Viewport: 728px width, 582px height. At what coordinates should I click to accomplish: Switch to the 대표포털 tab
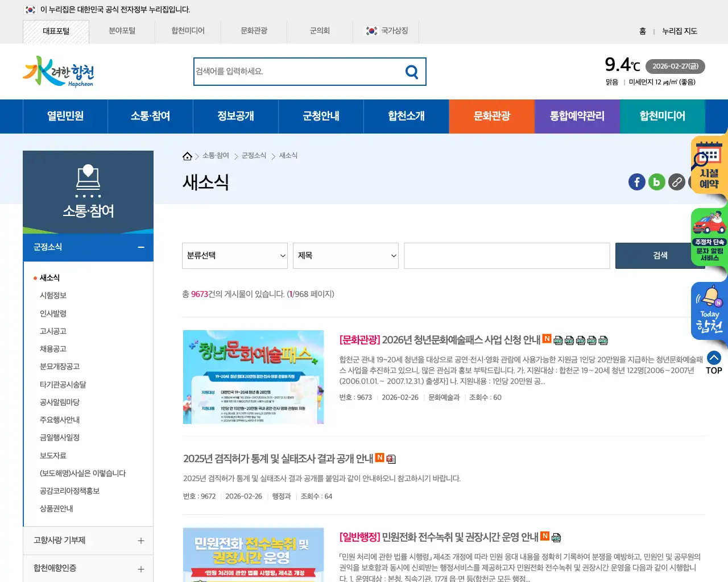click(56, 31)
